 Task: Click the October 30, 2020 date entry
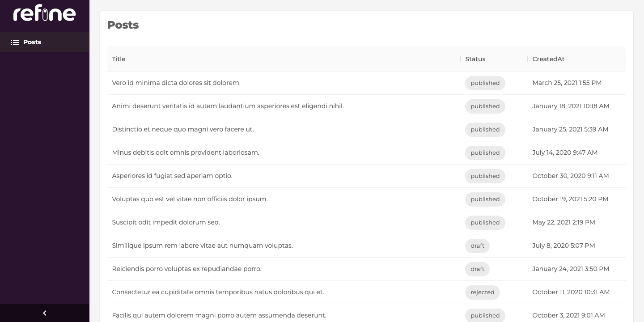571,176
